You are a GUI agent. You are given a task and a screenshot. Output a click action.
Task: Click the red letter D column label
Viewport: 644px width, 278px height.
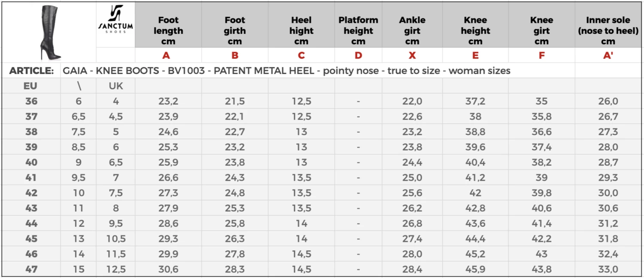[358, 55]
